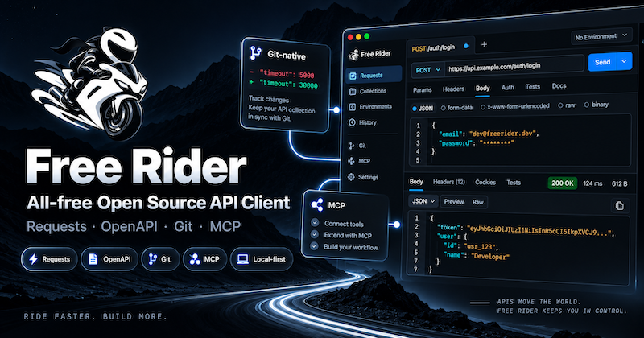Switch response view to Raw
The width and height of the screenshot is (644, 338).
click(477, 202)
